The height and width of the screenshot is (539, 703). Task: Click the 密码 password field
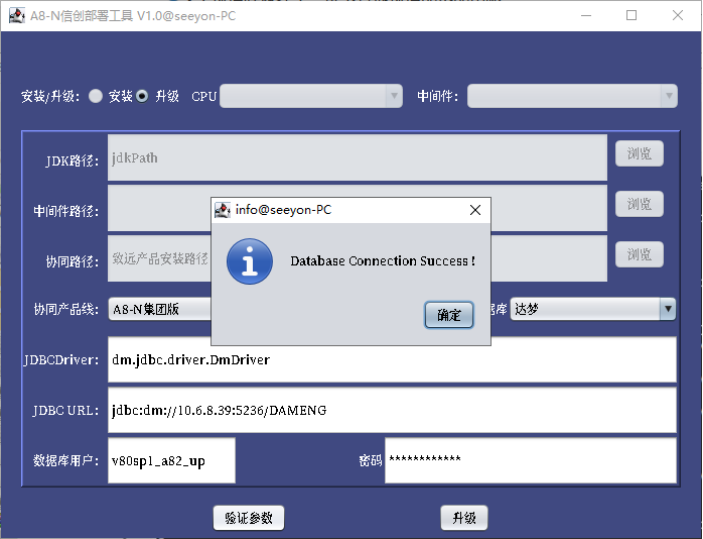tap(530, 461)
